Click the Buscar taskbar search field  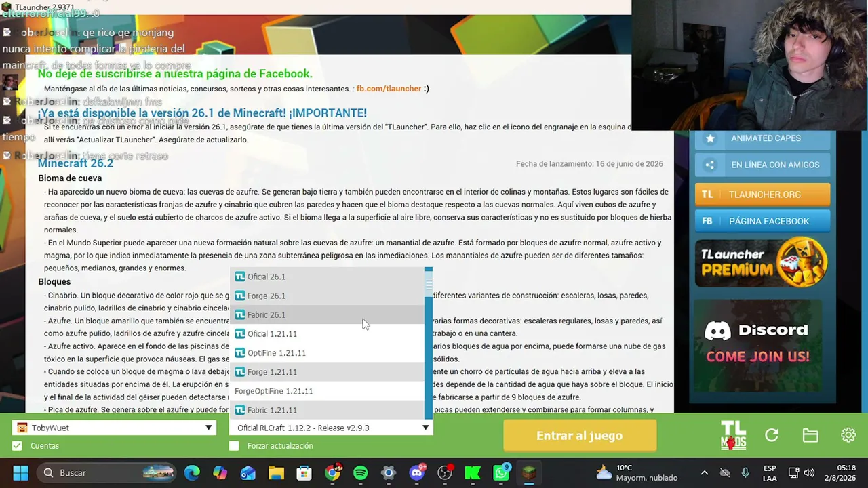coord(106,473)
